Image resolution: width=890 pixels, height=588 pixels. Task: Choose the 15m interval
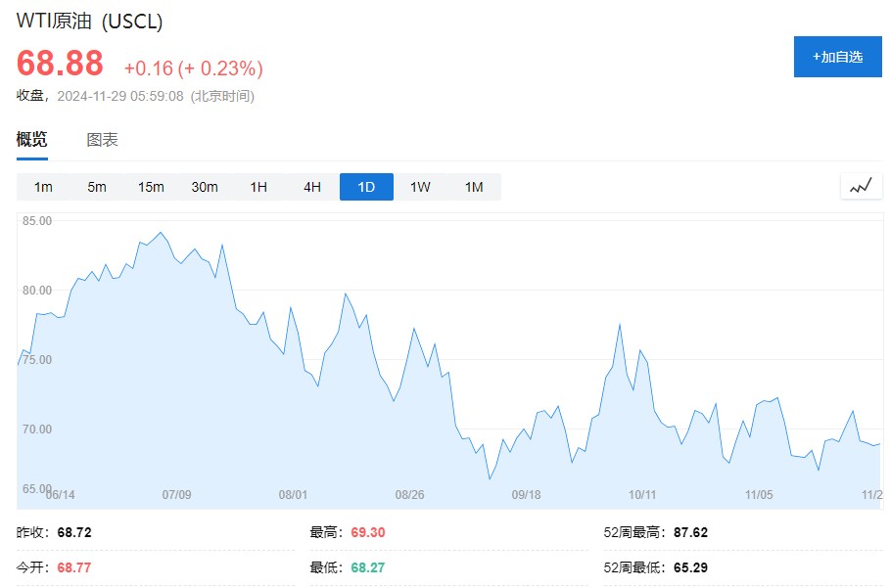pyautogui.click(x=151, y=187)
